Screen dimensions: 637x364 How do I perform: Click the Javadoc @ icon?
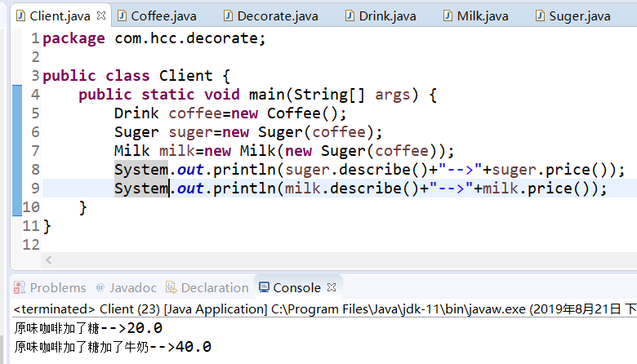point(100,288)
